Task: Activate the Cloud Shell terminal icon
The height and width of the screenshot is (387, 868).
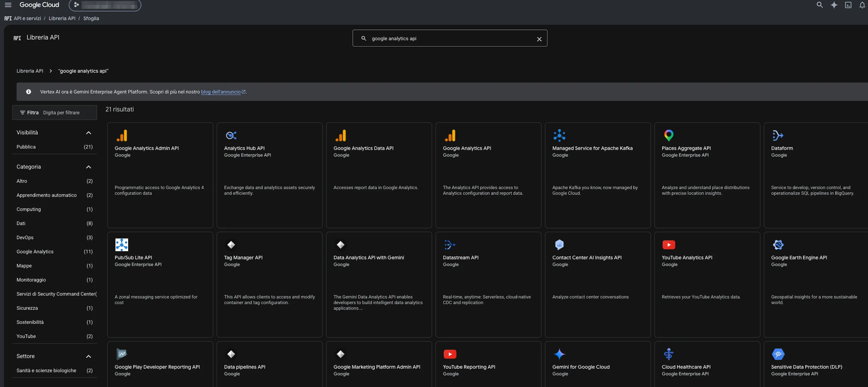Action: (x=848, y=5)
